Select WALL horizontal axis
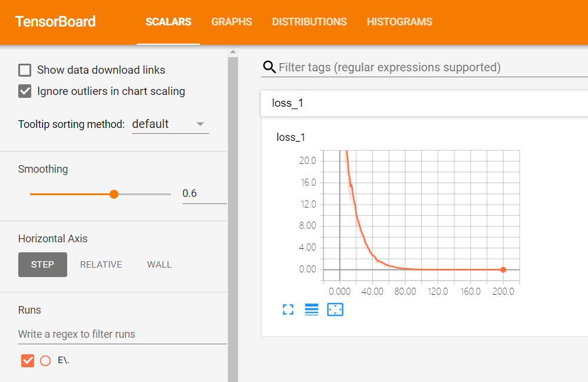Viewport: 588px width, 382px height. click(160, 265)
